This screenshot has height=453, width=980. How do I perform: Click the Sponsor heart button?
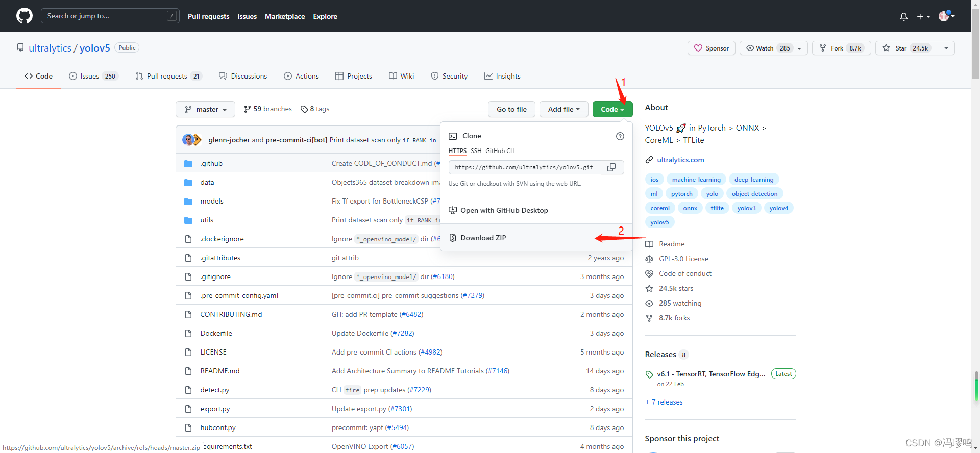click(x=712, y=48)
